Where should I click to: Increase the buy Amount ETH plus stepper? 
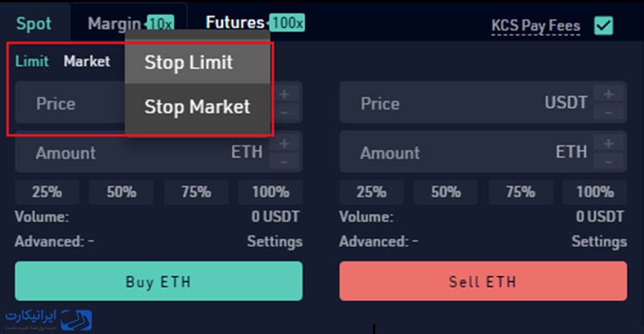(284, 143)
